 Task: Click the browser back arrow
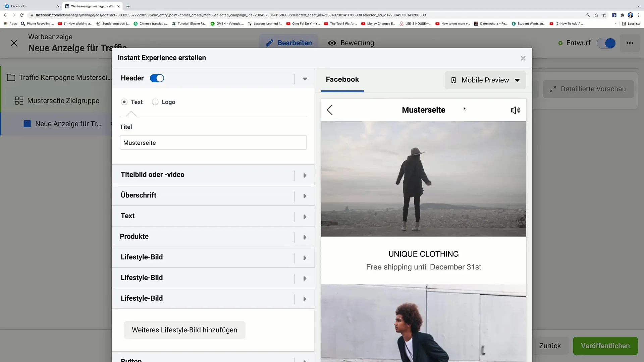pos(5,15)
